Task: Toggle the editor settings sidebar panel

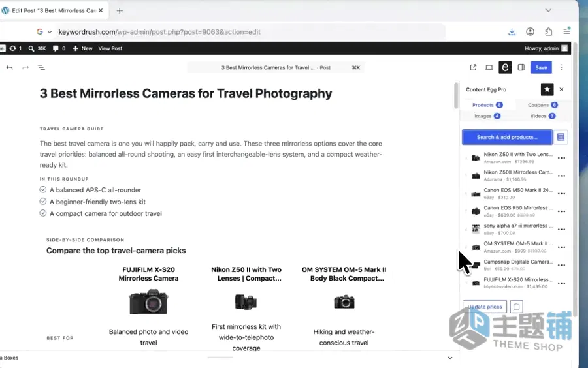Action: pyautogui.click(x=521, y=67)
